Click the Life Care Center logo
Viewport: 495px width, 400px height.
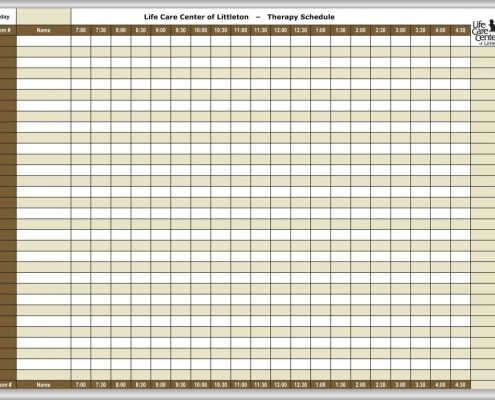coord(483,33)
